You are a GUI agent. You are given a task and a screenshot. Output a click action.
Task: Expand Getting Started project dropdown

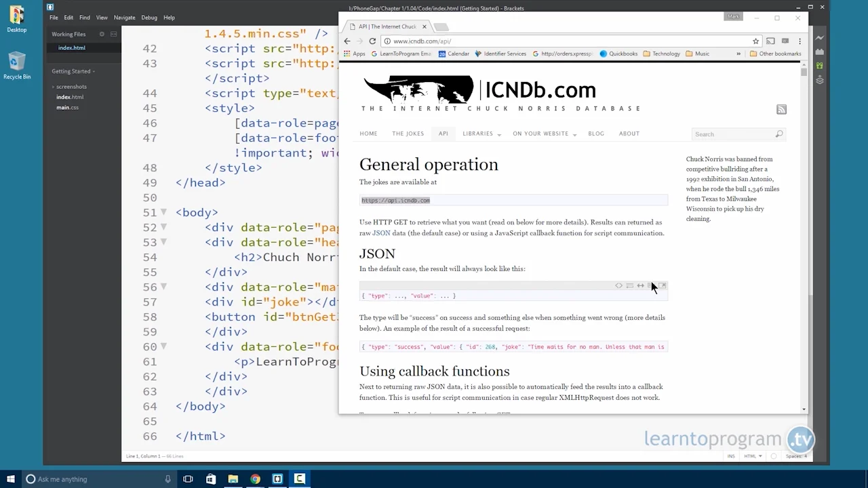73,71
